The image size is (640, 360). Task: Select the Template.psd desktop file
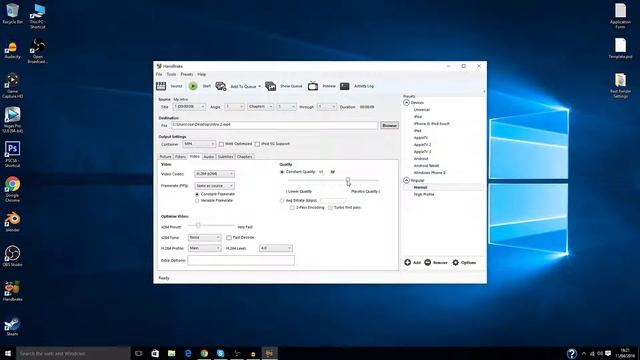coord(620,48)
